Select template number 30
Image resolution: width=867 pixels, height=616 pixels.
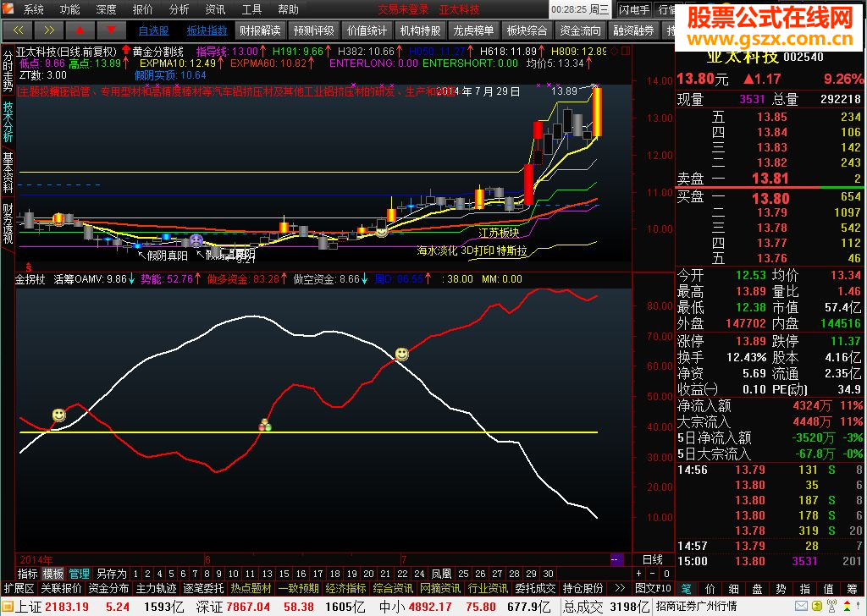(x=548, y=574)
